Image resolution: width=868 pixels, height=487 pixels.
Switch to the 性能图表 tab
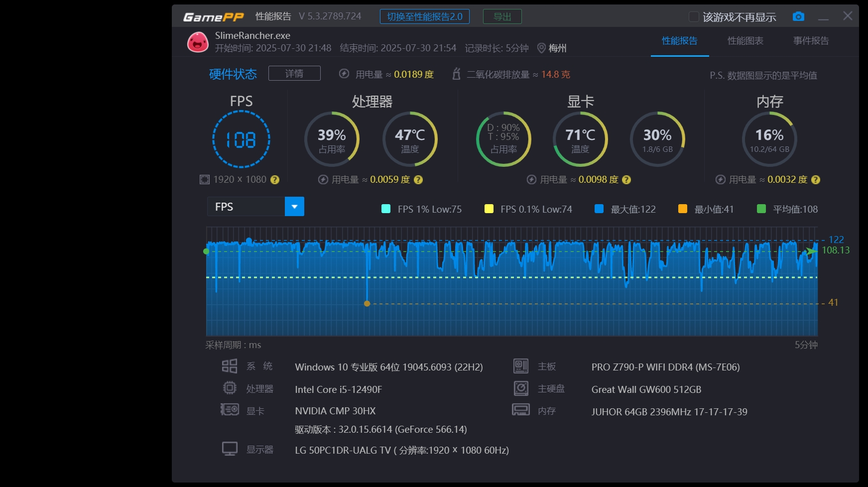745,41
